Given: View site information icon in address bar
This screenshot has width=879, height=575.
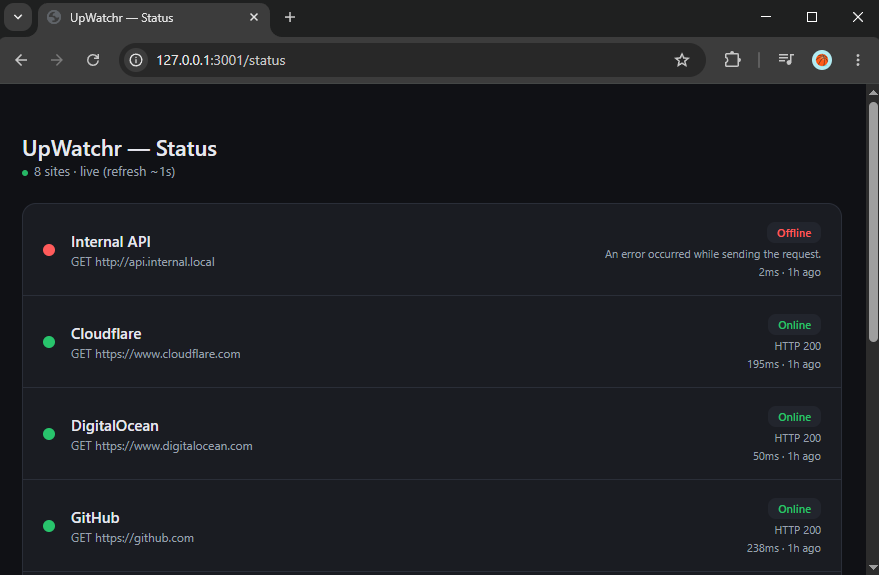Looking at the screenshot, I should coord(136,60).
